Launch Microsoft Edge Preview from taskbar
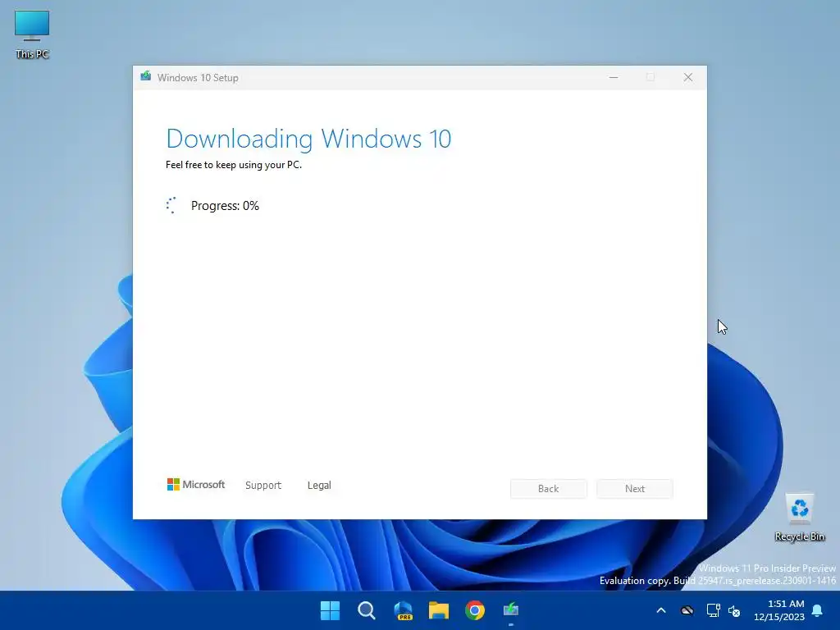The height and width of the screenshot is (630, 840). tap(403, 610)
